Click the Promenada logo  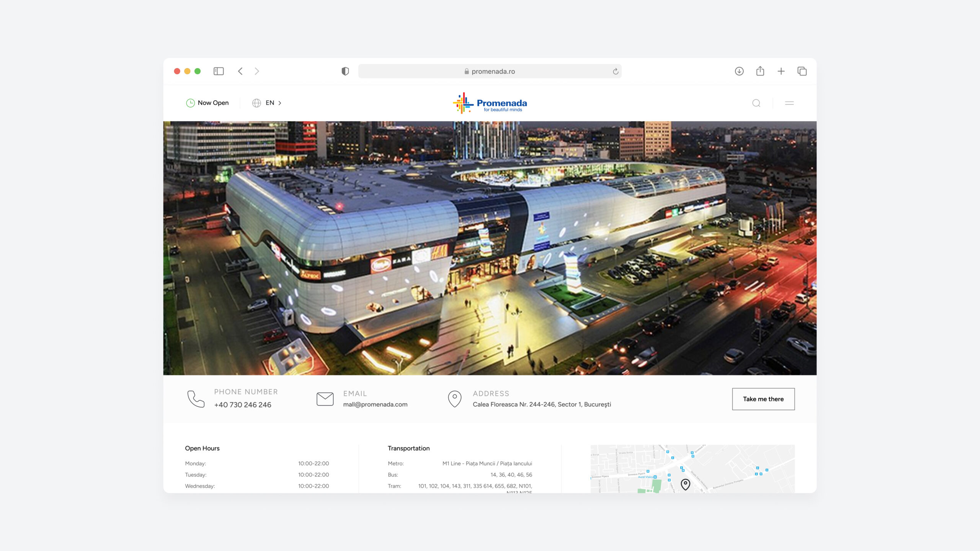tap(490, 103)
